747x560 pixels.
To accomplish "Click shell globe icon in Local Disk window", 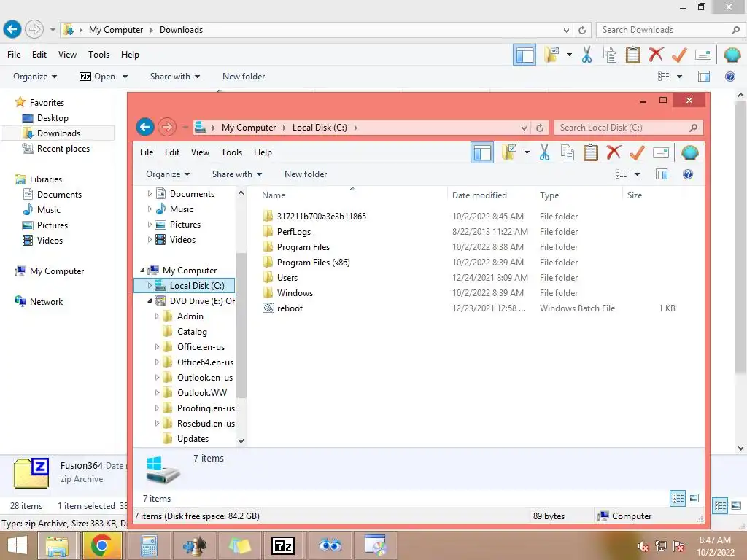I will pos(689,153).
